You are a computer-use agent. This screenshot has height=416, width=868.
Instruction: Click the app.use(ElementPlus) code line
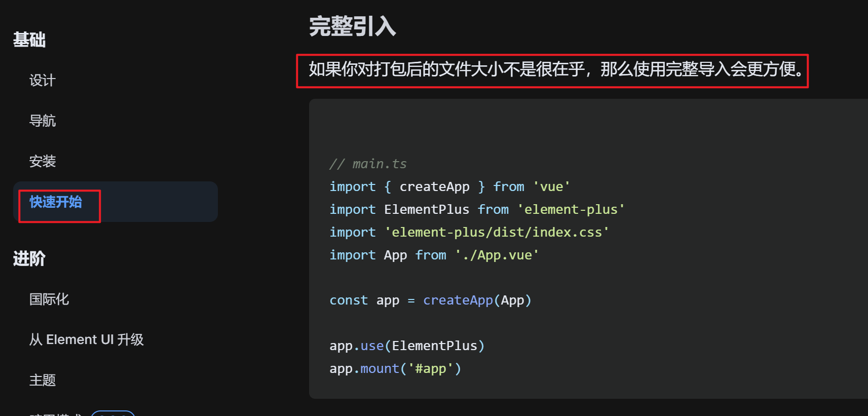coord(406,345)
